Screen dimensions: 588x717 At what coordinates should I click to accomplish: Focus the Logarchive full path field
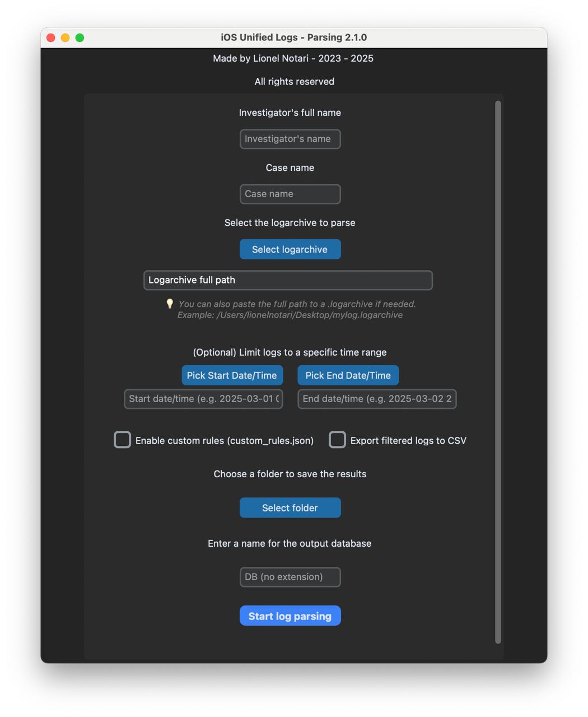click(288, 280)
